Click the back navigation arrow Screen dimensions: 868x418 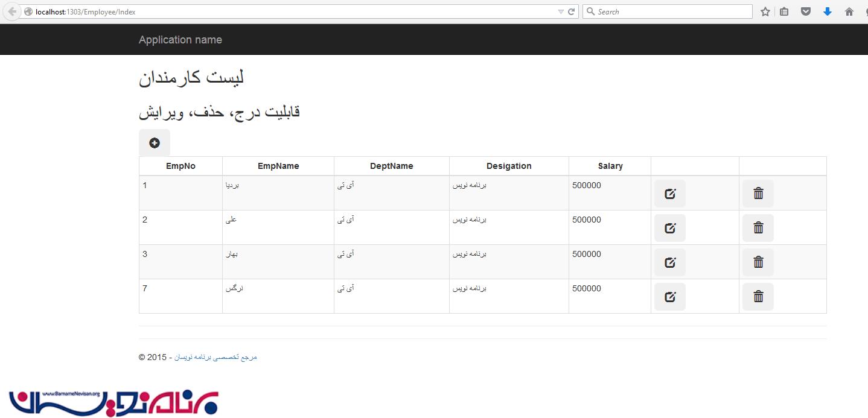(11, 11)
